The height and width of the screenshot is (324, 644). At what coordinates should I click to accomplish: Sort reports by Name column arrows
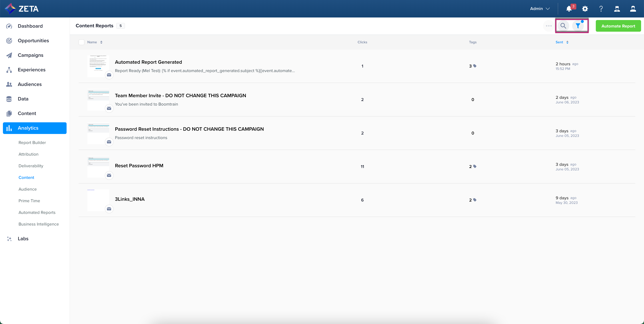(x=101, y=42)
